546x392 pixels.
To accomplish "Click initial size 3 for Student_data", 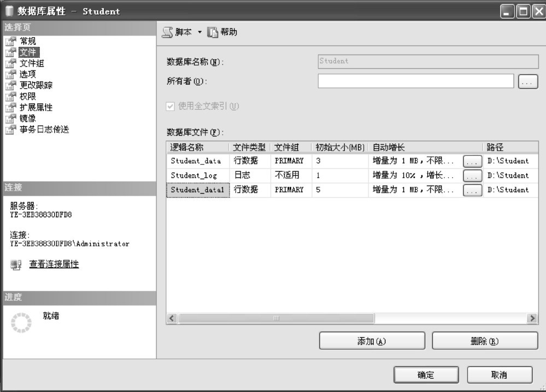I will coord(340,161).
